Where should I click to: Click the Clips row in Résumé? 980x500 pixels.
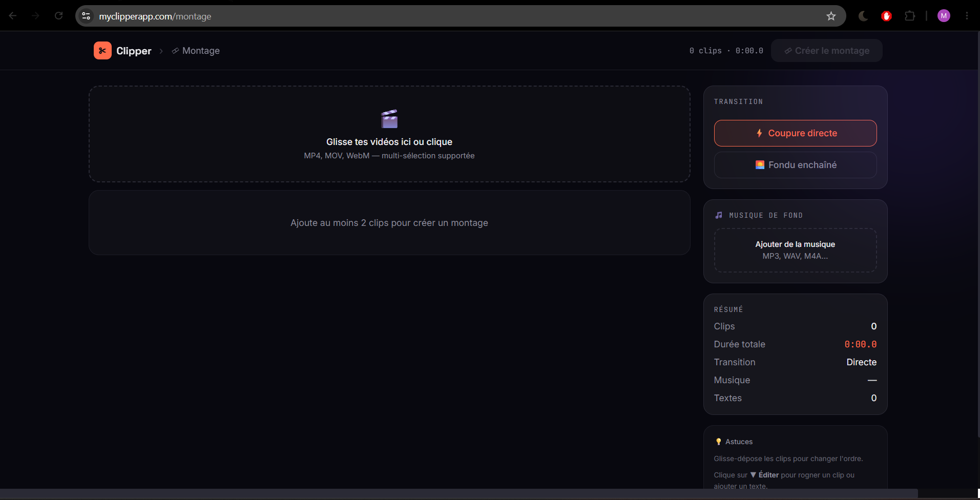(x=796, y=326)
